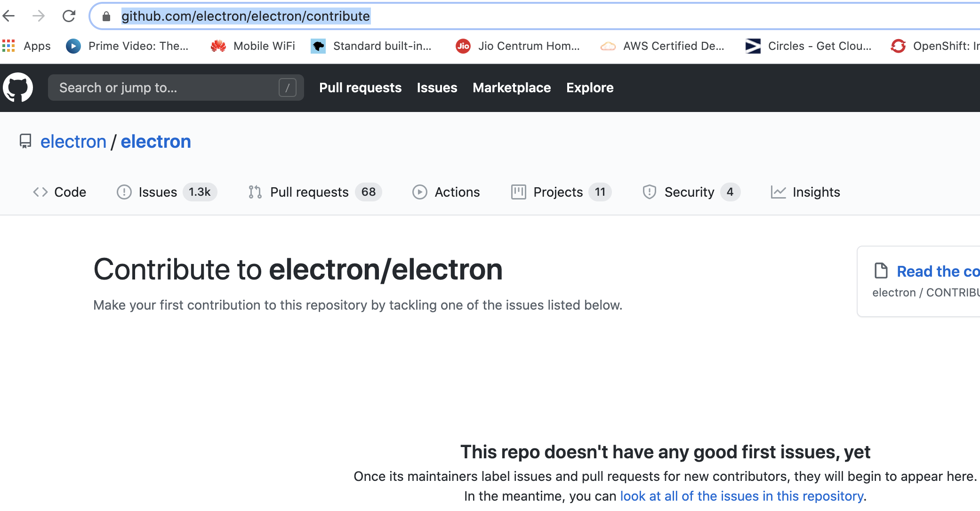Viewport: 980px width, 511px height.
Task: Click the repository book icon beside electron
Action: 25,141
